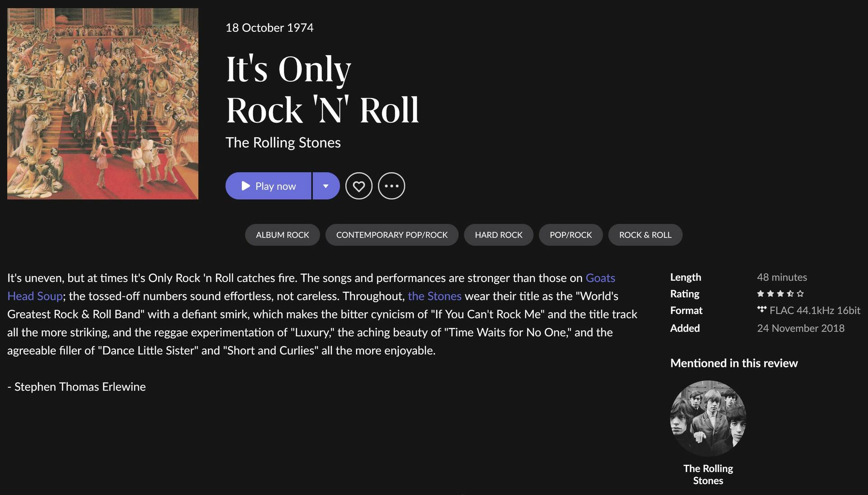Viewport: 868px width, 495px height.
Task: Click the It's Only Rock 'N' Roll title
Action: click(x=322, y=89)
